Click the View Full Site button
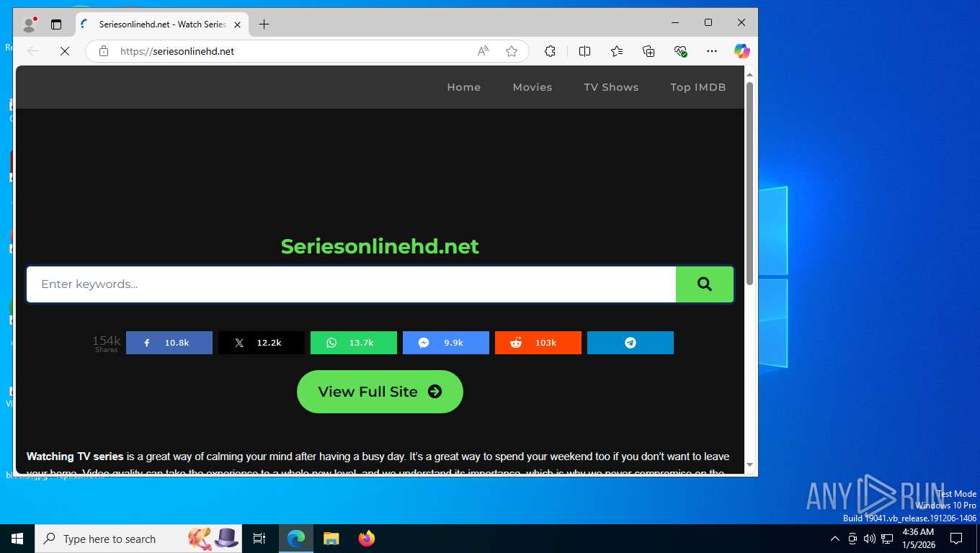 [x=380, y=392]
